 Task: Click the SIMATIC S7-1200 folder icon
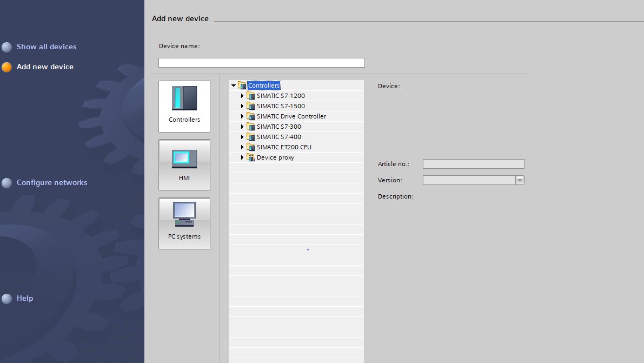(250, 96)
